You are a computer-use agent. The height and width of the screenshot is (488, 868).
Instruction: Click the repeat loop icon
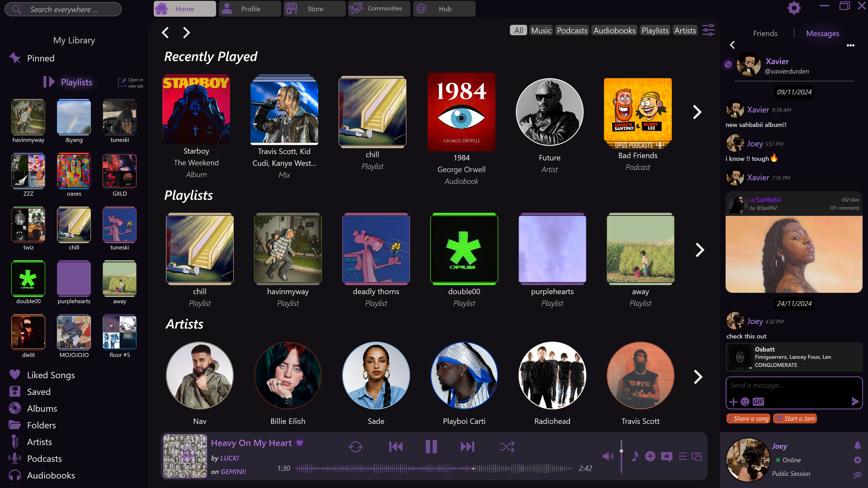coord(356,447)
